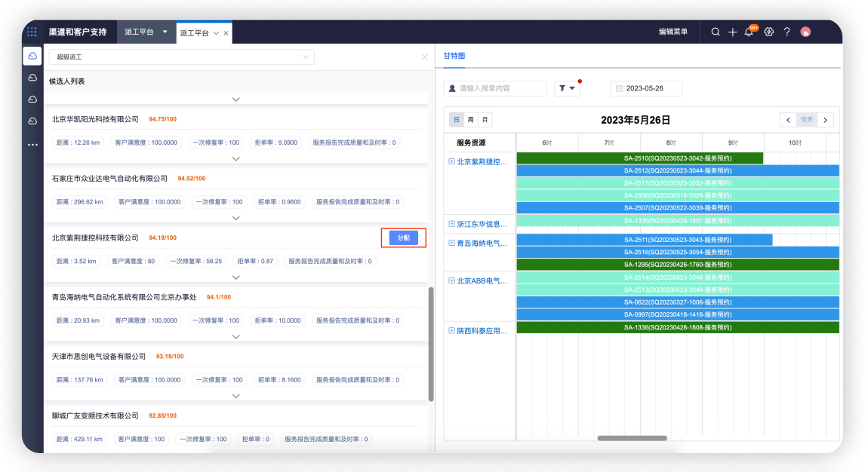
Task: Click the 今天 button
Action: point(807,120)
